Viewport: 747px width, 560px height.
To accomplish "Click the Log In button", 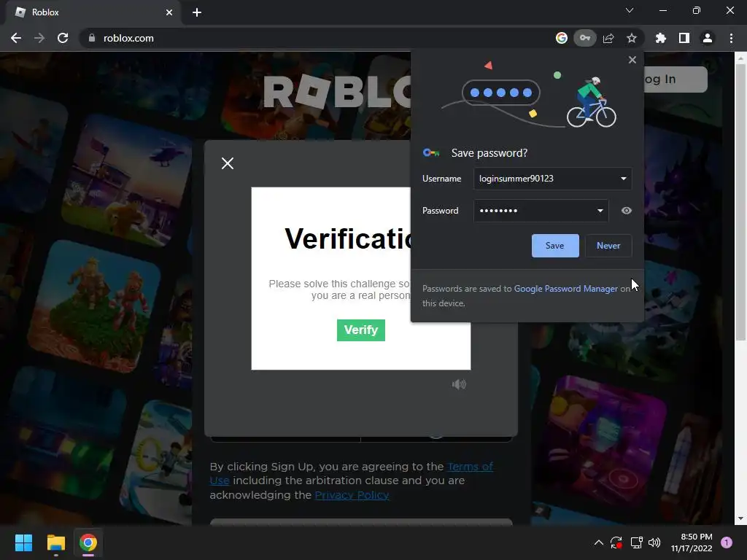I will tap(675, 79).
